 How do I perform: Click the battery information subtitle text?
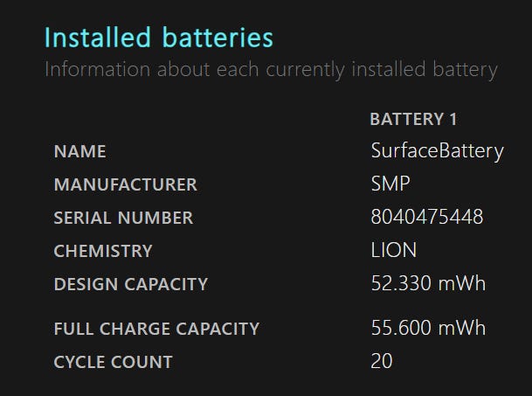pos(271,69)
